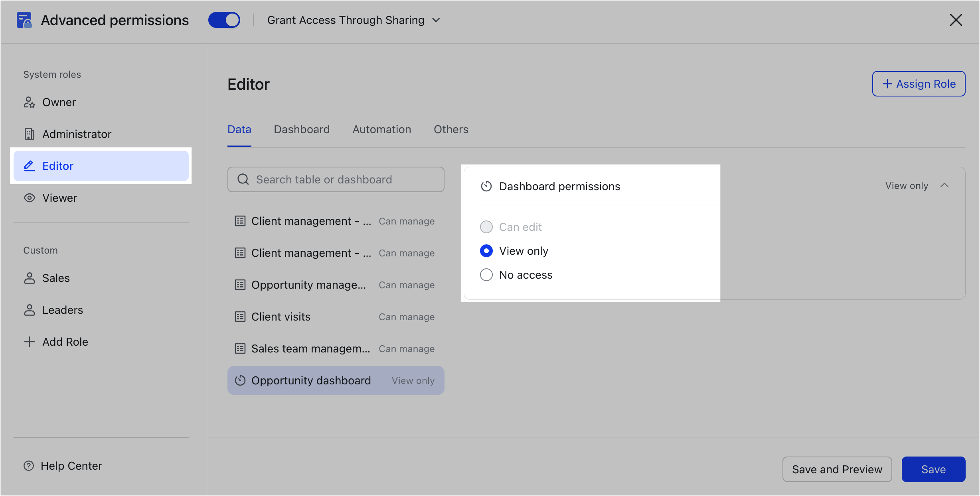Click the search magnifier icon
This screenshot has width=980, height=496.
(243, 179)
